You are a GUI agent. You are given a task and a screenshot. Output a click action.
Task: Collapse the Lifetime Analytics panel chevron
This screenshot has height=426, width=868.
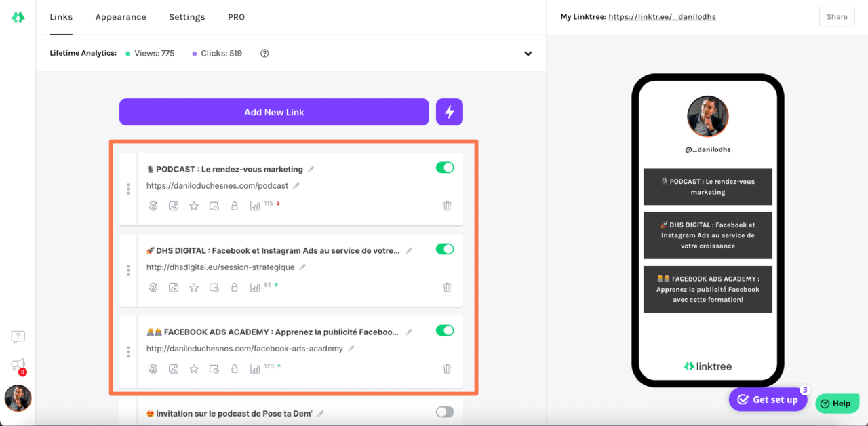coord(528,53)
